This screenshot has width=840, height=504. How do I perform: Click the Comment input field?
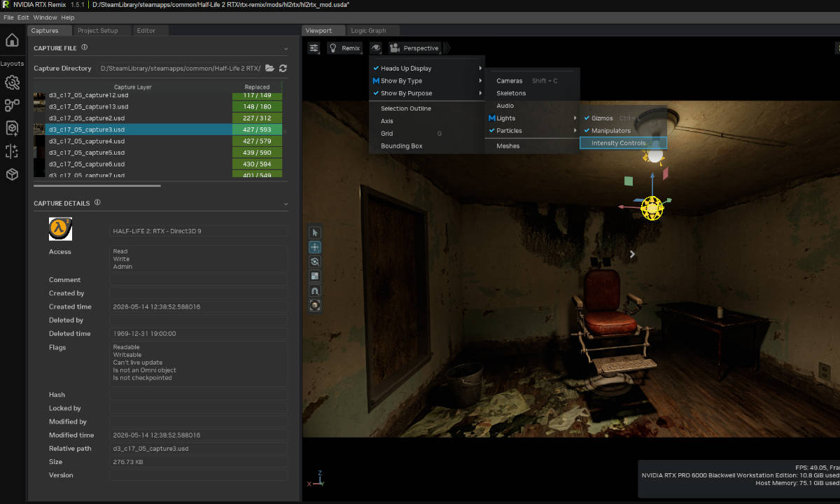pyautogui.click(x=198, y=280)
